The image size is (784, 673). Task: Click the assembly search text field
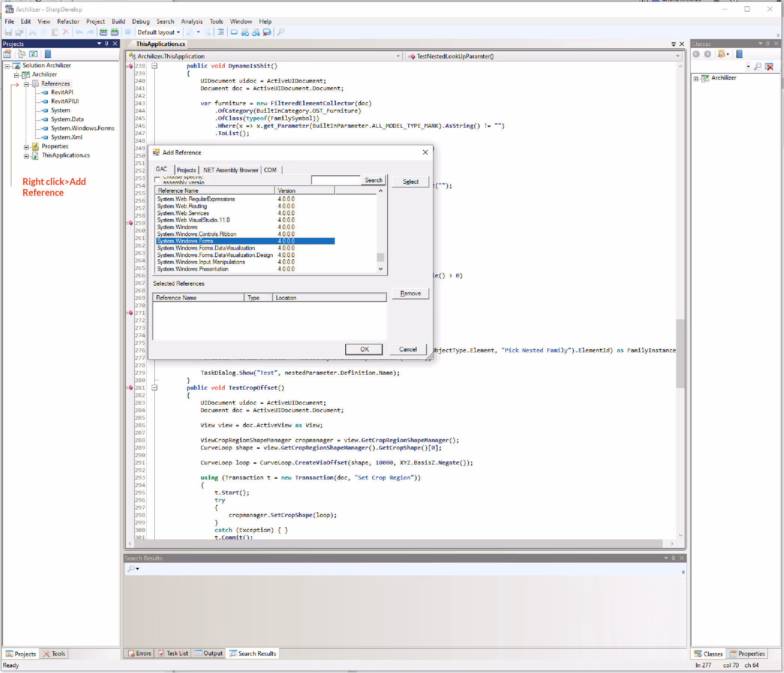336,180
